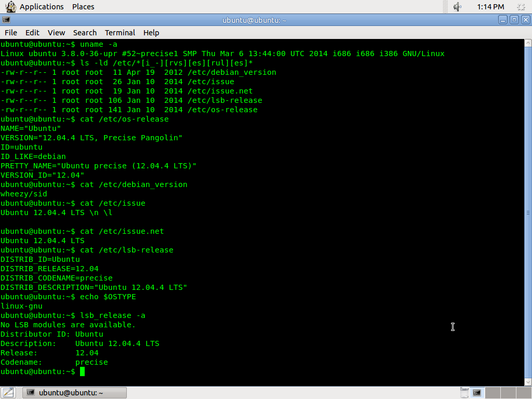Switch to the second workspace in switcher
Viewport: 532px width, 399px height.
(493, 393)
